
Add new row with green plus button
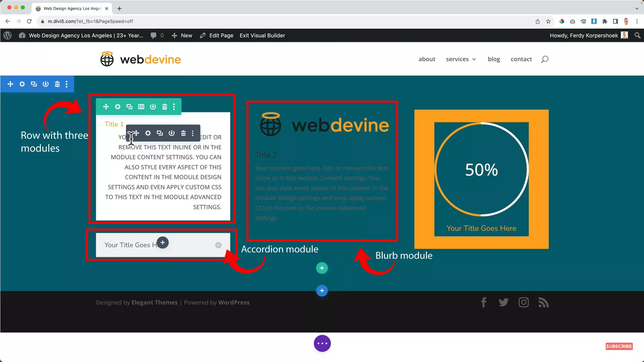(x=322, y=268)
